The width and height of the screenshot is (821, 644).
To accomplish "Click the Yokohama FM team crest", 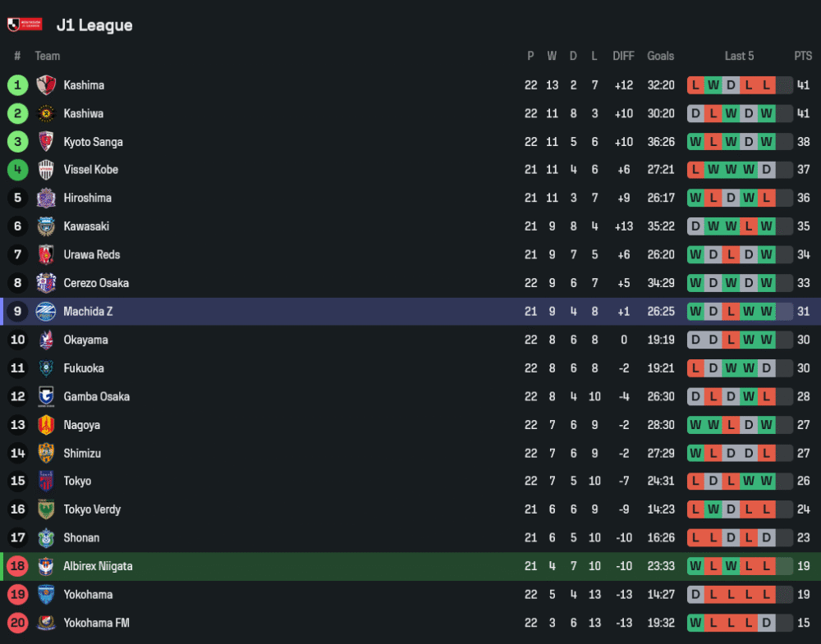I will click(x=46, y=623).
